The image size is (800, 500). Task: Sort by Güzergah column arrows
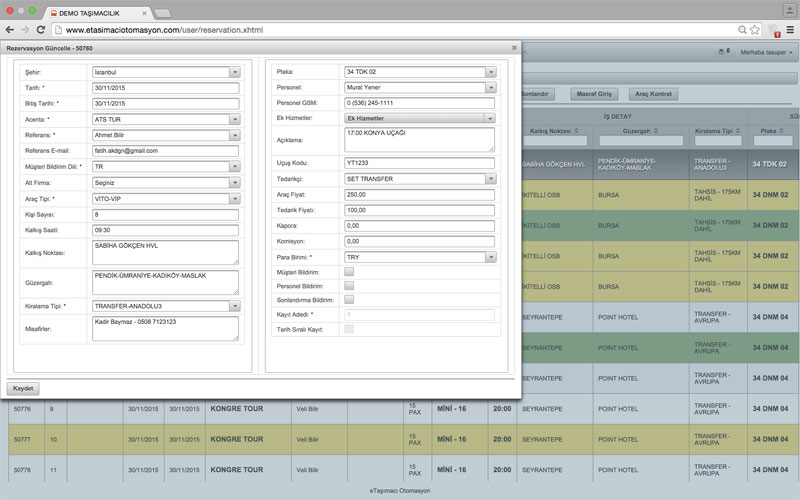click(656, 131)
